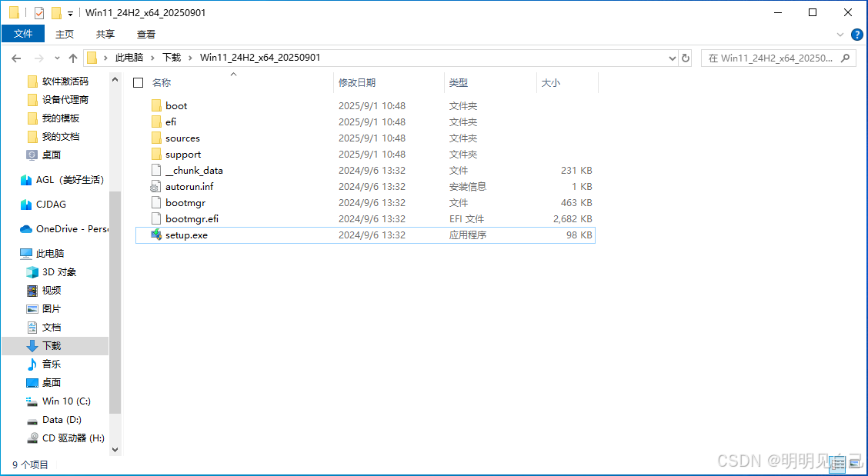Select the support folder icon
Viewport: 868px width, 476px height.
click(156, 154)
